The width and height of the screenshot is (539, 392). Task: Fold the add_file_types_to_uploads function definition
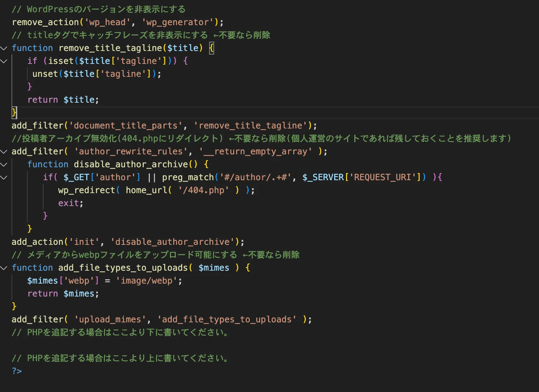tap(4, 268)
